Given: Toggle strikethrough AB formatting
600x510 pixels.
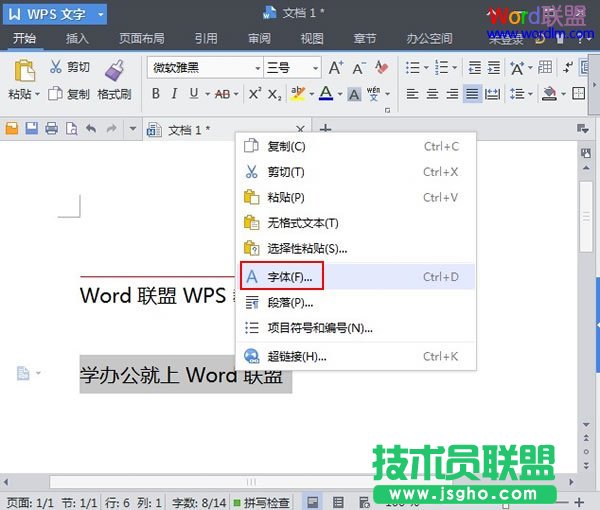Looking at the screenshot, I should pyautogui.click(x=222, y=94).
